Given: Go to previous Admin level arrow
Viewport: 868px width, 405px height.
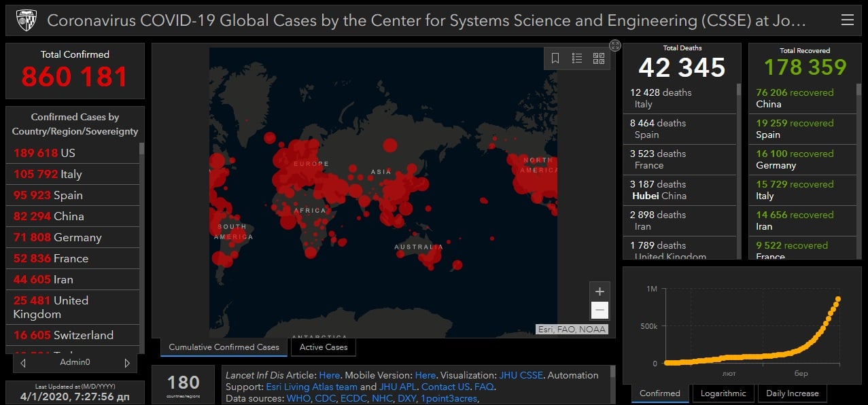Looking at the screenshot, I should click(x=23, y=363).
